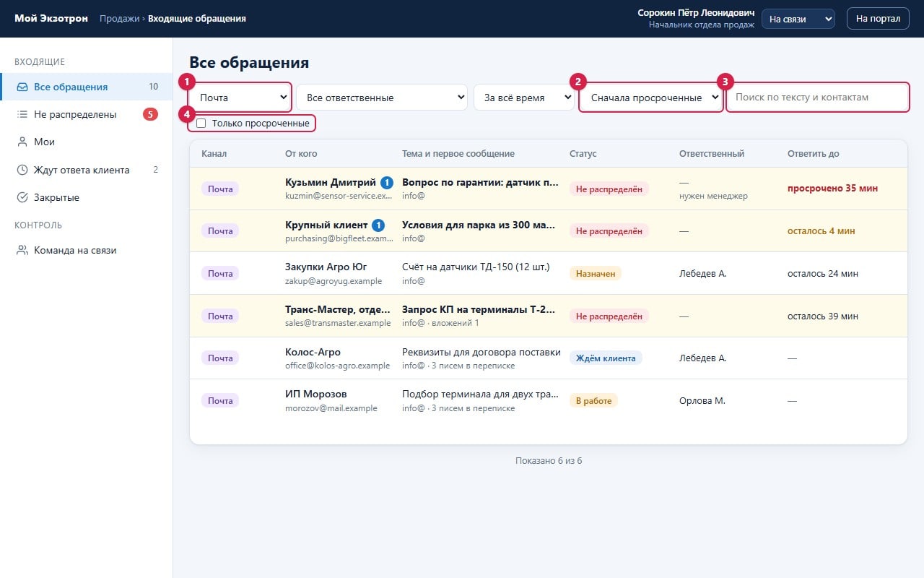This screenshot has height=578, width=924.
Task: Open the Запрос КП на терминалы request
Action: click(549, 316)
